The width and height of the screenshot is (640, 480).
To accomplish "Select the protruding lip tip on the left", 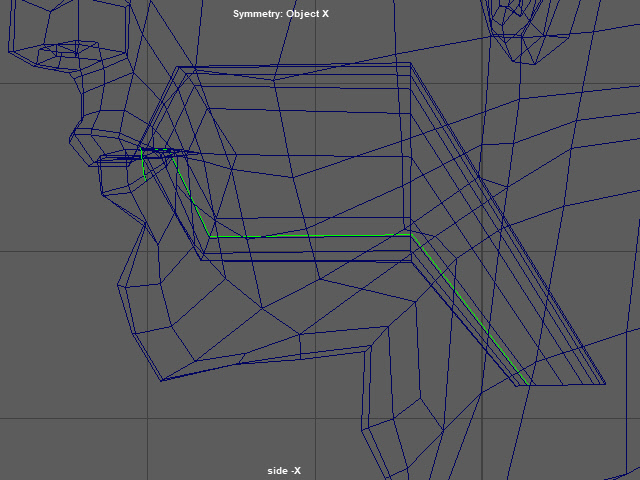I will pos(98,161).
